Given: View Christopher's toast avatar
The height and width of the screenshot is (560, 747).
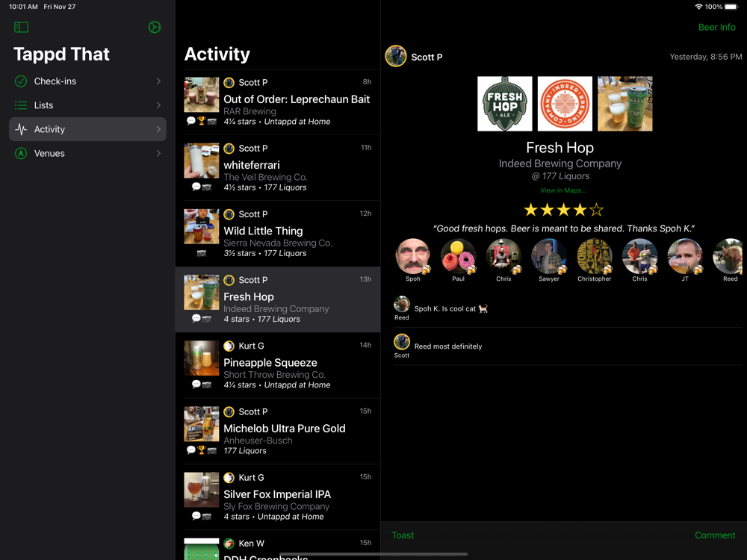Looking at the screenshot, I should (594, 257).
